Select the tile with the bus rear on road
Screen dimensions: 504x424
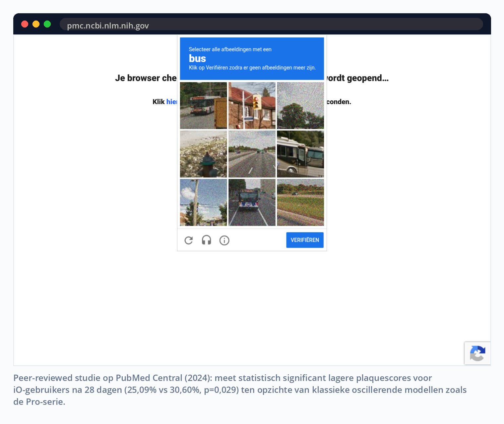coord(252,202)
